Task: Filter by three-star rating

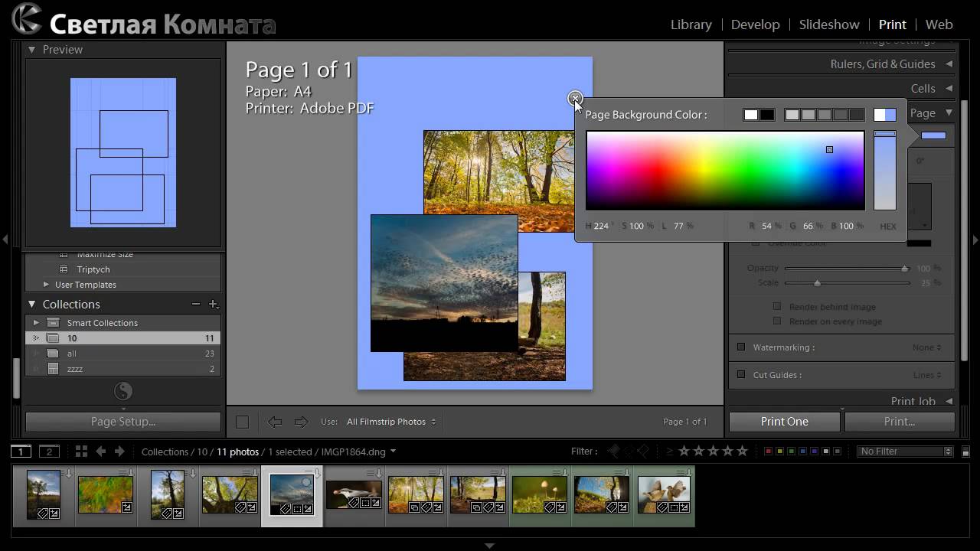Action: 713,452
